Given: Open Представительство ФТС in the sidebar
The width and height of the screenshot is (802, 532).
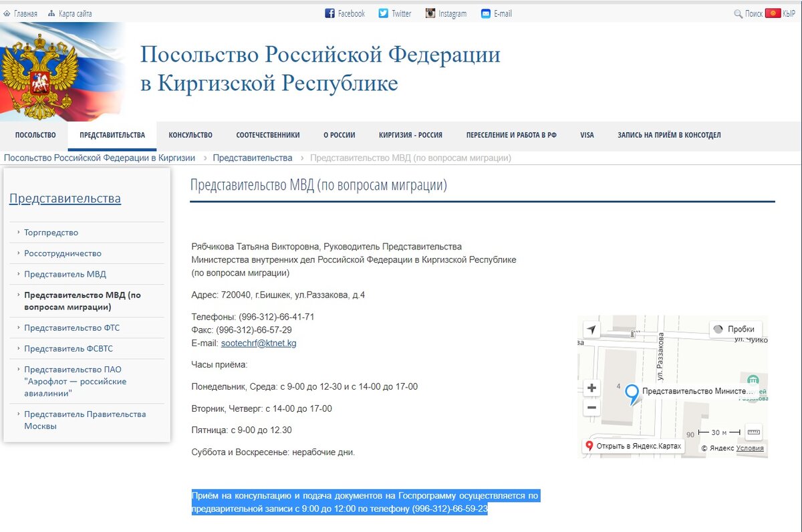Looking at the screenshot, I should point(72,327).
